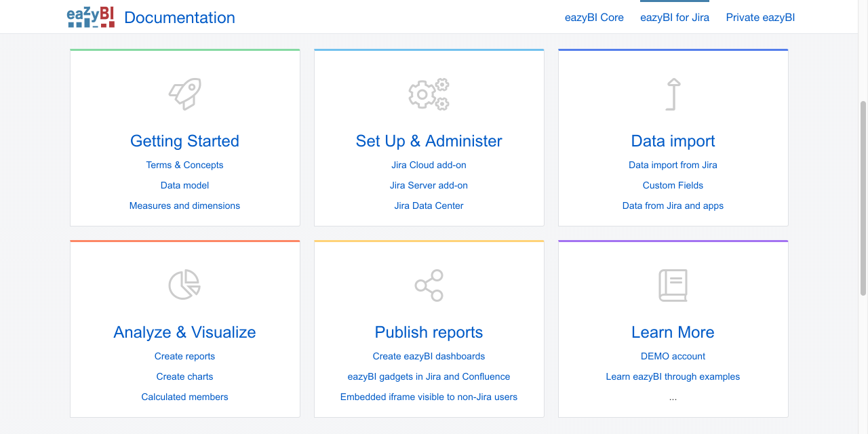Open the Custom Fields link

[x=673, y=185]
